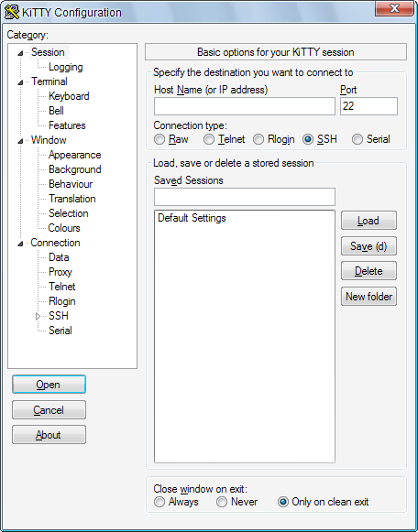This screenshot has height=532, width=418.
Task: Click the Port number field
Action: coord(368,106)
